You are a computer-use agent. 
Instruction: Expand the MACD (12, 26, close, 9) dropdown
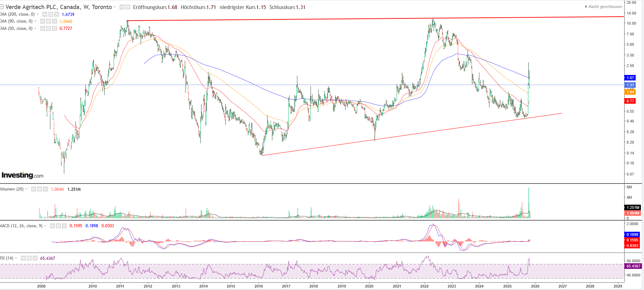45,226
